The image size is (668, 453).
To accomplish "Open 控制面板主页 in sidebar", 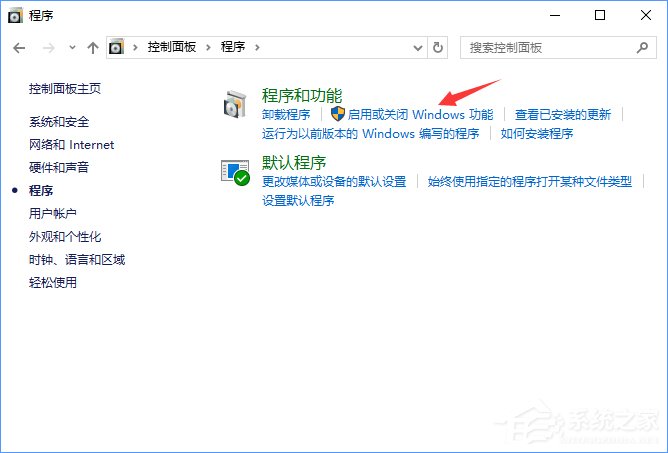I will pos(65,89).
